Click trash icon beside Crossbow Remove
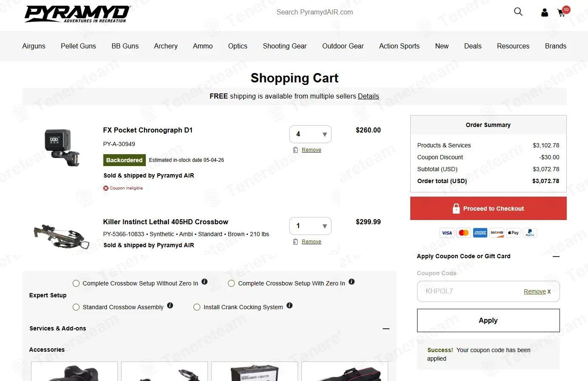This screenshot has width=588, height=381. pyautogui.click(x=295, y=242)
